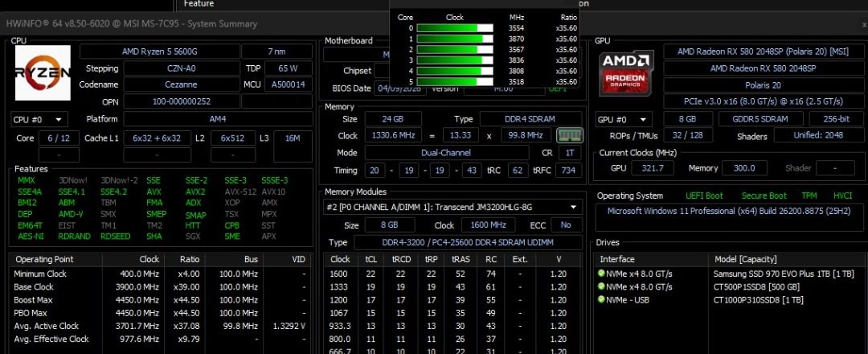Select the Microsoft Windows 11 Professional build field

[x=728, y=218]
